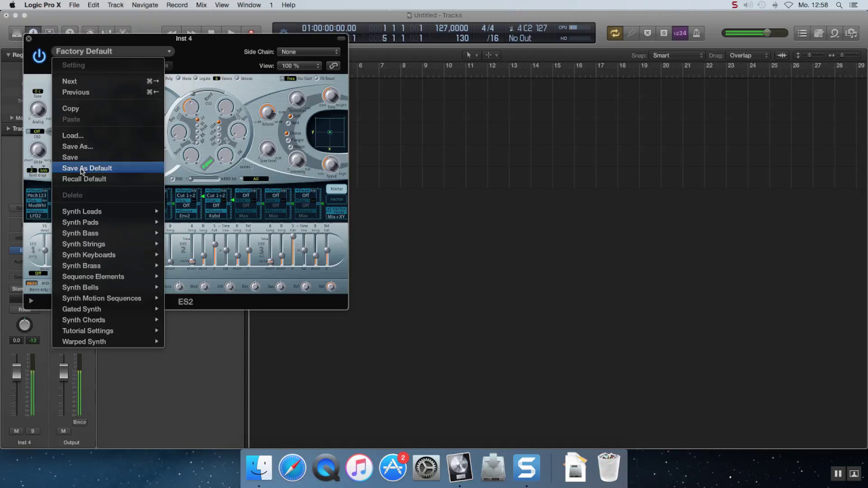Select Previous setting in preset menu
Screen dimensions: 868x488
click(108, 92)
